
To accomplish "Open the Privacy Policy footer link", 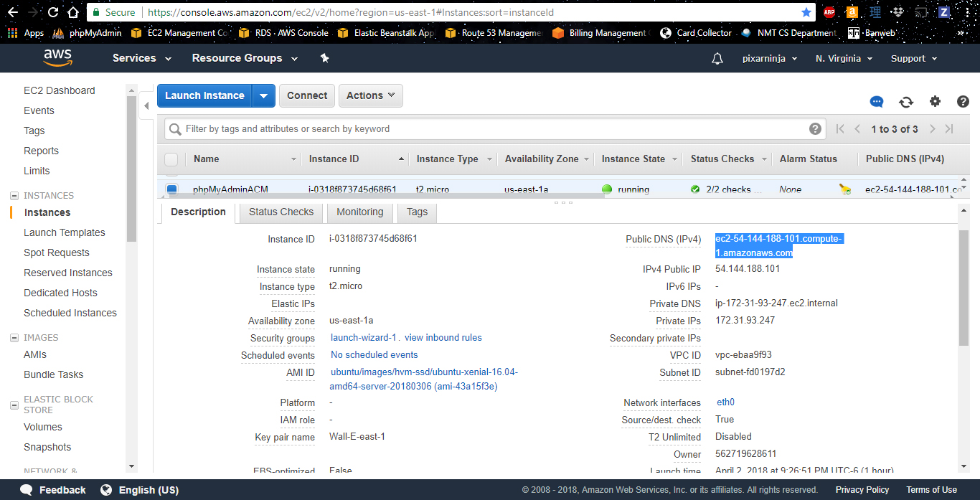I will (x=862, y=490).
